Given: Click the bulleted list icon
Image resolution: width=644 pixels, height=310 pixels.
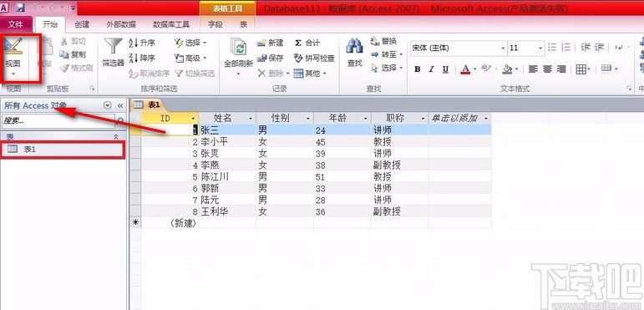Looking at the screenshot, I should pyautogui.click(x=552, y=48).
